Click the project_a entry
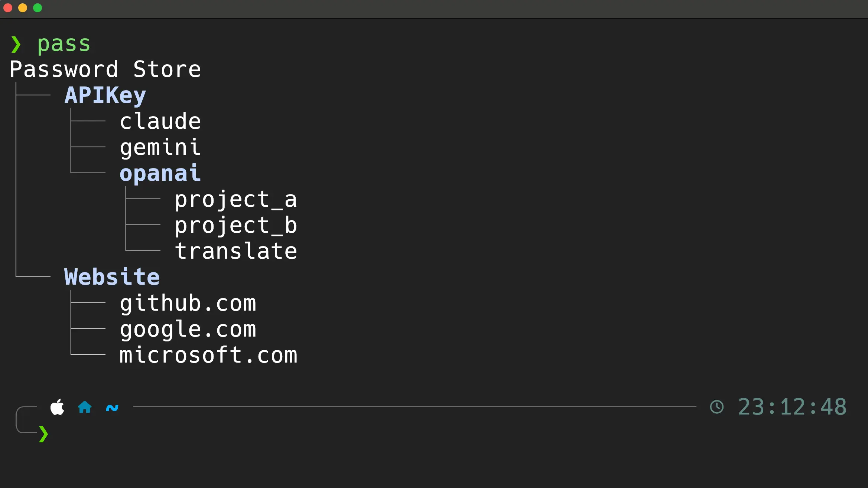This screenshot has height=488, width=868. 236,199
